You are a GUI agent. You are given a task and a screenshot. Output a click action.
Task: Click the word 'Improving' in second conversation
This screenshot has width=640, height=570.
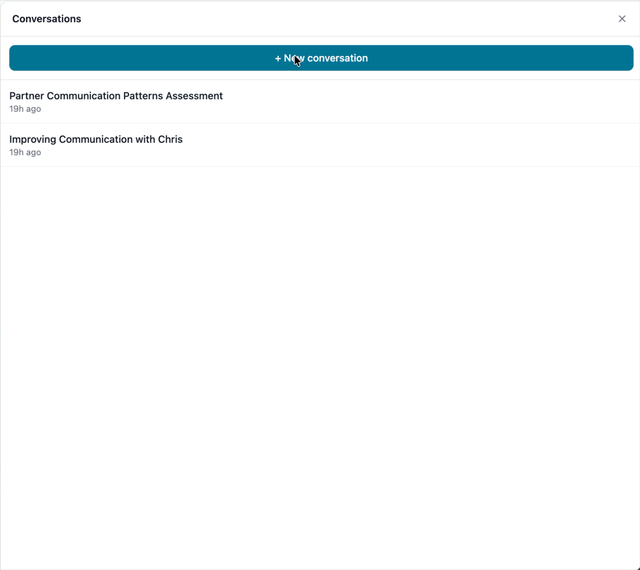[32, 139]
